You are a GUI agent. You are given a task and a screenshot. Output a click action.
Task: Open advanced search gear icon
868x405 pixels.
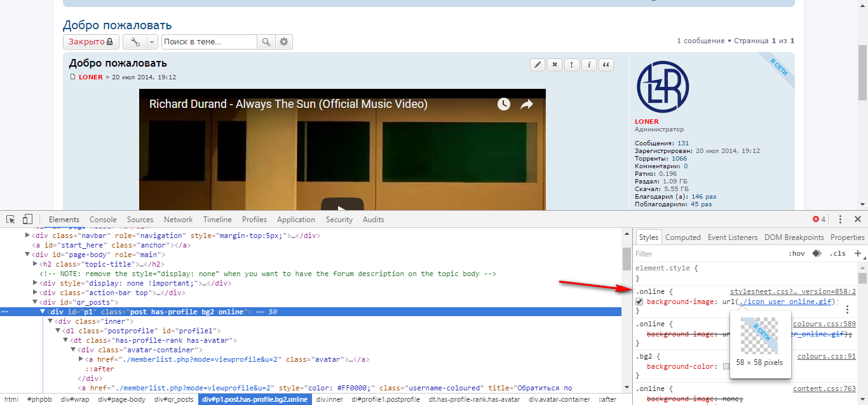click(284, 42)
